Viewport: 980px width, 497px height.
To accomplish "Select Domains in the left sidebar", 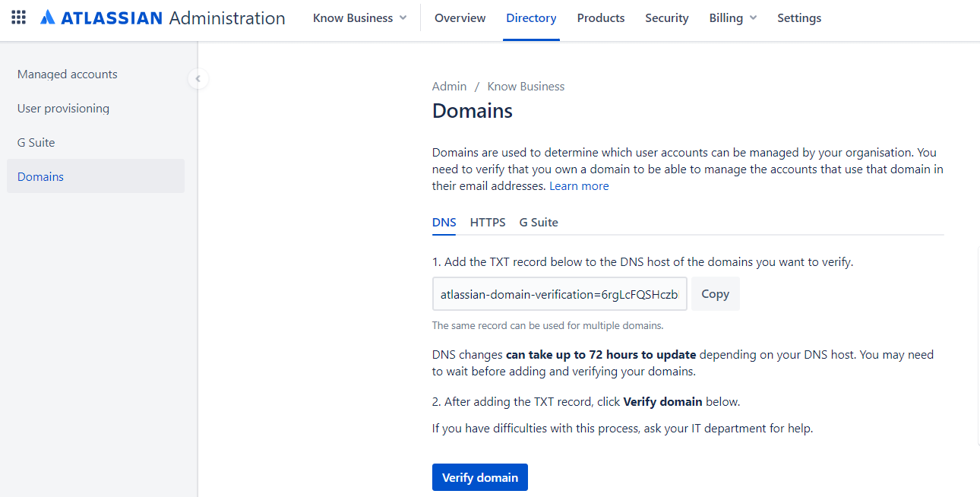I will pyautogui.click(x=41, y=177).
